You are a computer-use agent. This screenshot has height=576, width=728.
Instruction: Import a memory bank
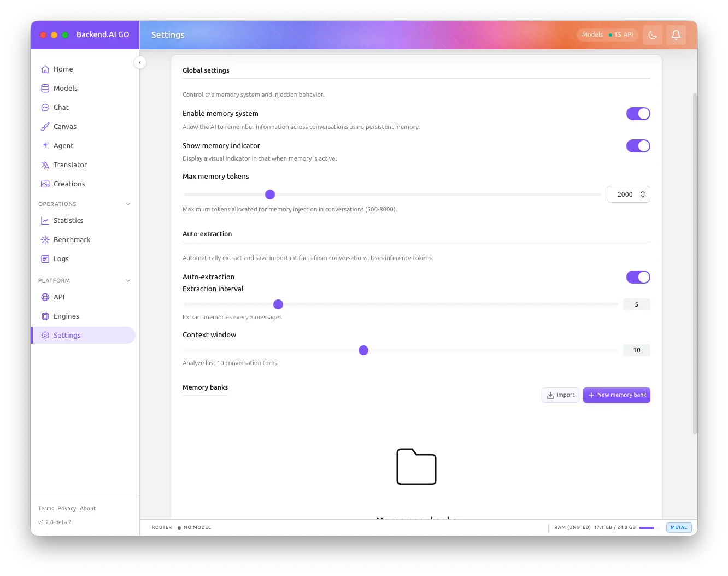point(560,395)
